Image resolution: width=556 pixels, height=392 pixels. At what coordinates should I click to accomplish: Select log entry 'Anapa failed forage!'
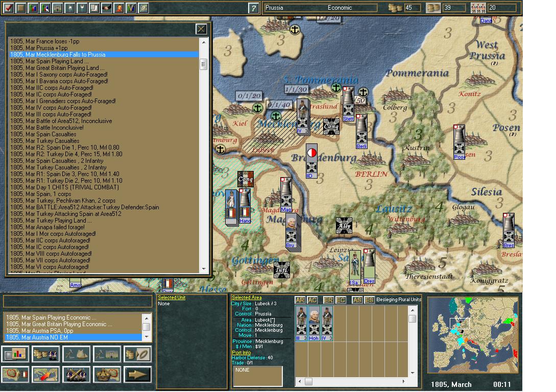pyautogui.click(x=104, y=227)
